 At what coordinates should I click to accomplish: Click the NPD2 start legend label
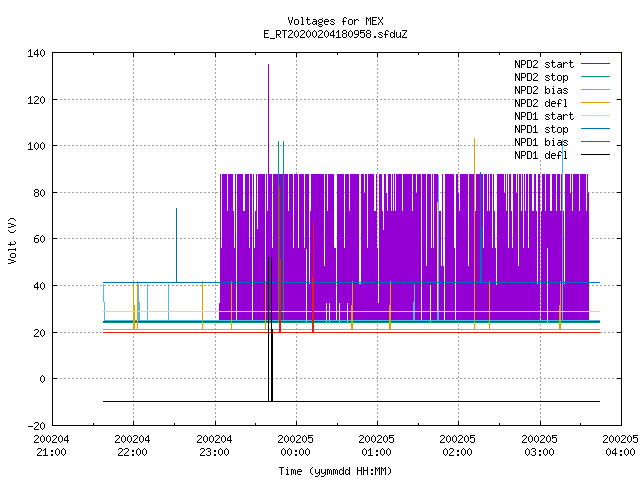coord(544,64)
